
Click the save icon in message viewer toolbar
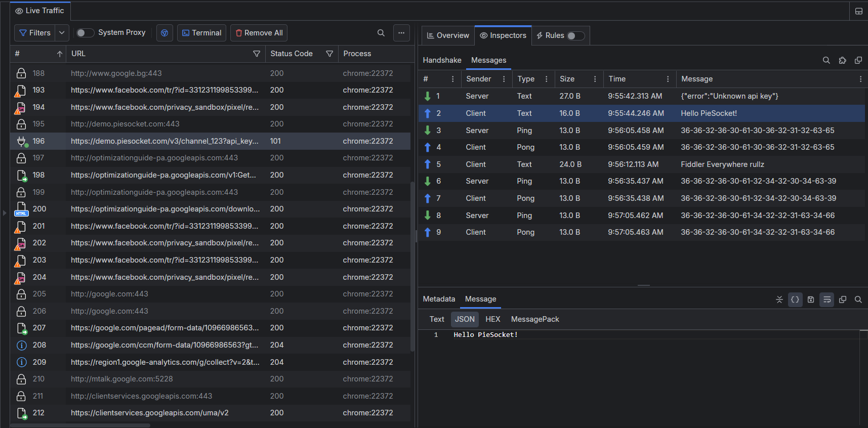click(811, 299)
